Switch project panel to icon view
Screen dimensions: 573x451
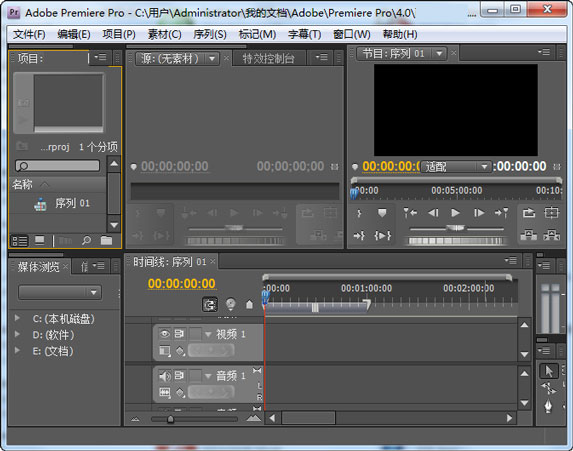click(39, 240)
